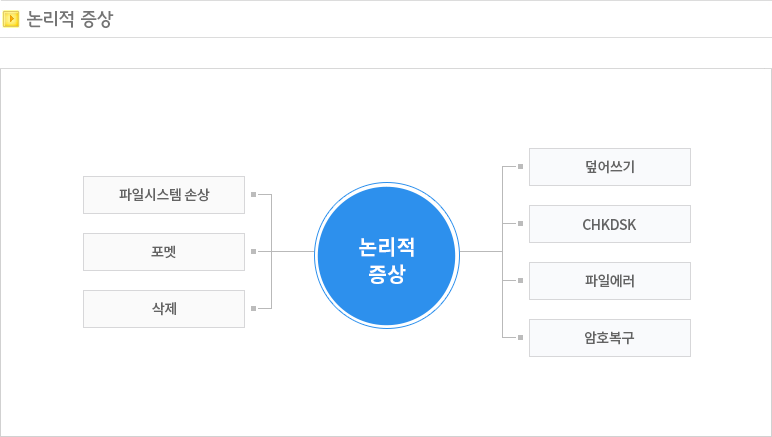Click the 암호복구 box
This screenshot has height=437, width=772.
(609, 338)
